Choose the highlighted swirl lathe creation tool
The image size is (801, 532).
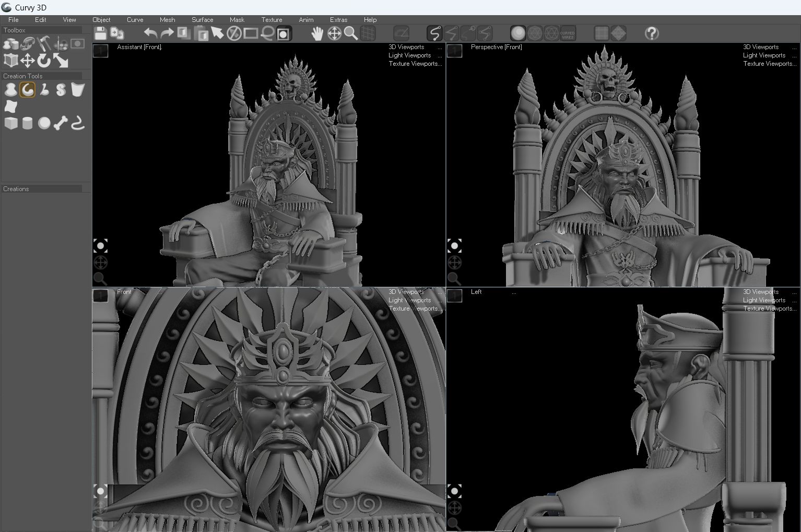(27, 90)
